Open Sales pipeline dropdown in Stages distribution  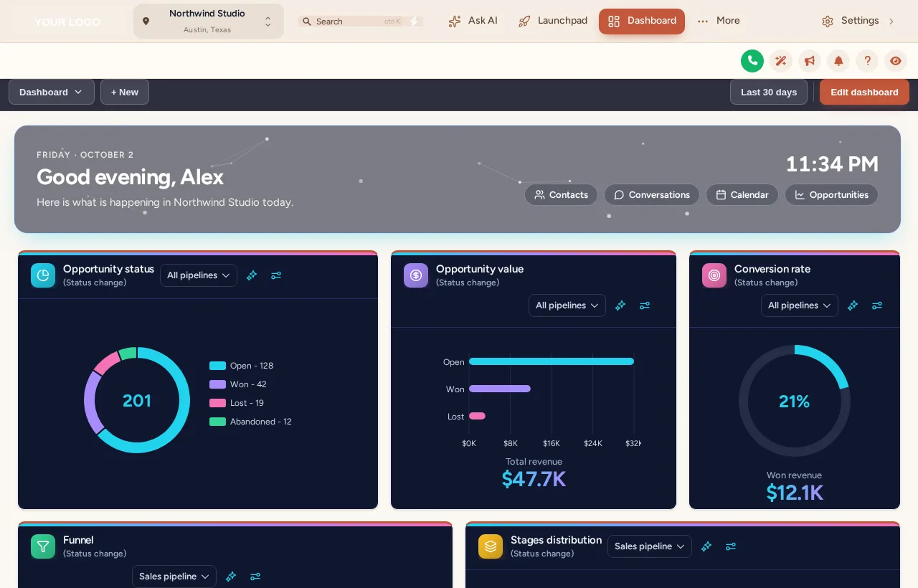tap(650, 546)
